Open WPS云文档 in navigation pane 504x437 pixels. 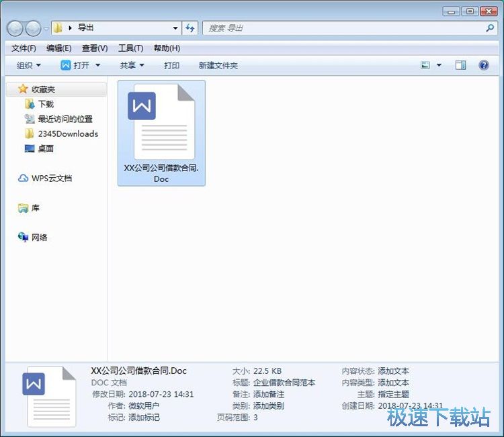(52, 178)
